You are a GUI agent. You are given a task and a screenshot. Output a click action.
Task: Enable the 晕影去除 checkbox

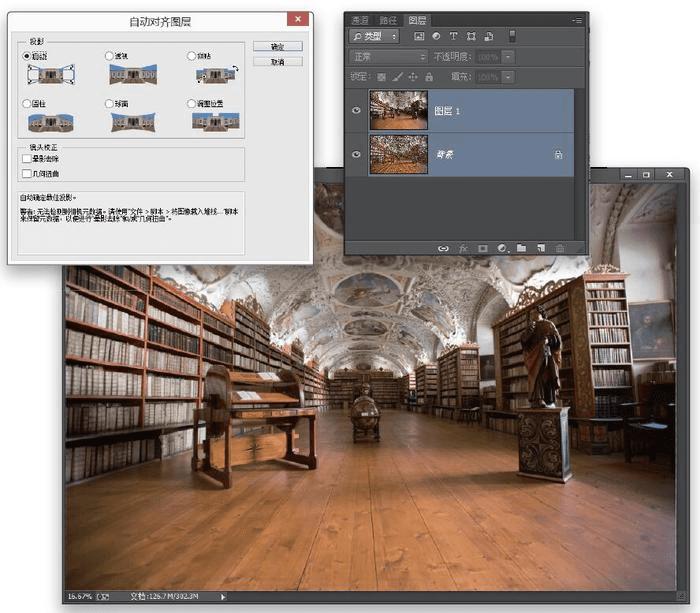27,158
